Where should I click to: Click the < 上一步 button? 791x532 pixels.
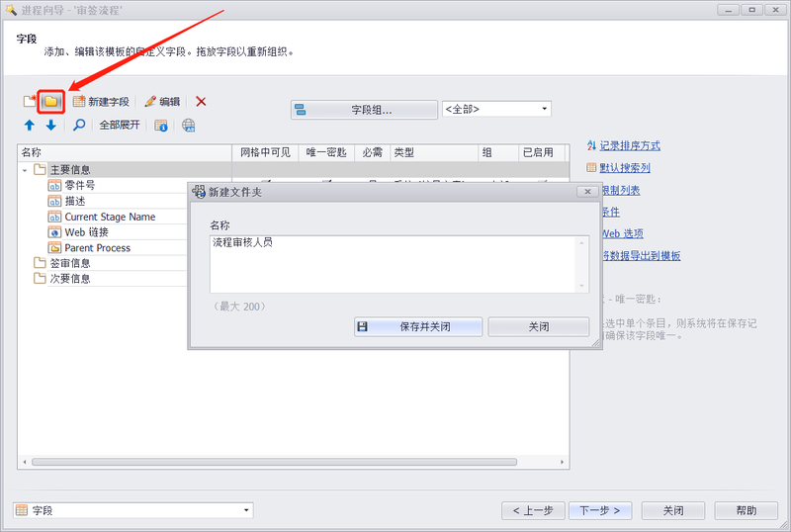(x=534, y=511)
